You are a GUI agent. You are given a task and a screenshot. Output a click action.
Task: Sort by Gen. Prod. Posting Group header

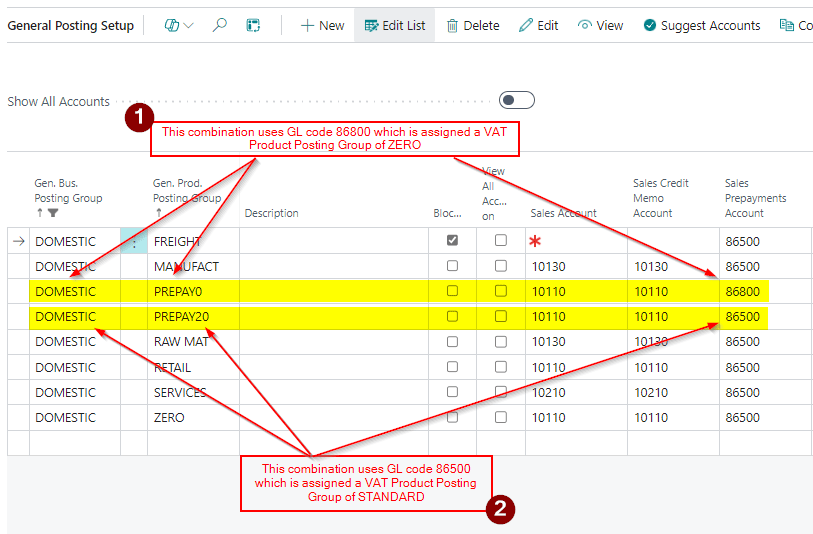(x=186, y=197)
